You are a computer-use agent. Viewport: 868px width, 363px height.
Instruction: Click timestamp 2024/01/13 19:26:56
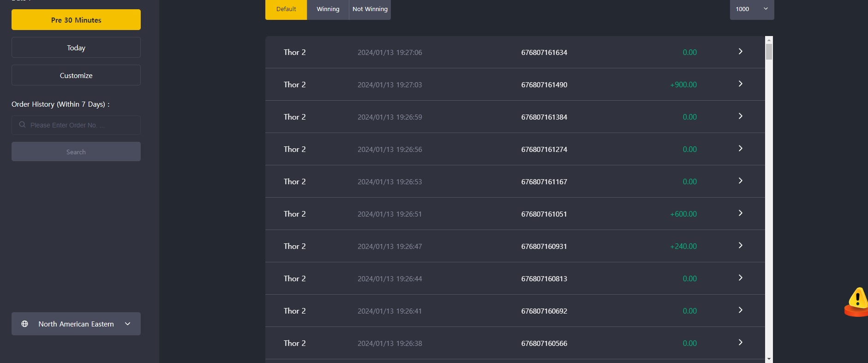pos(390,150)
